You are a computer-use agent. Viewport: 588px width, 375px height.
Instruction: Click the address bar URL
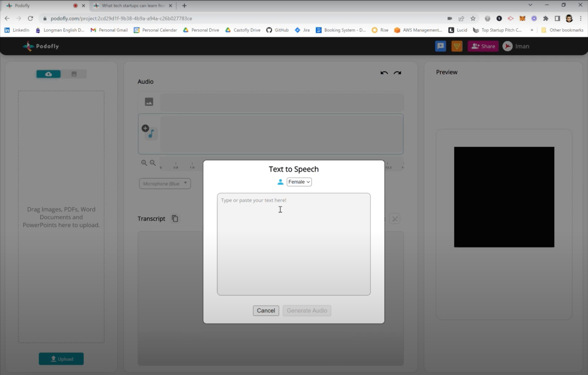121,19
